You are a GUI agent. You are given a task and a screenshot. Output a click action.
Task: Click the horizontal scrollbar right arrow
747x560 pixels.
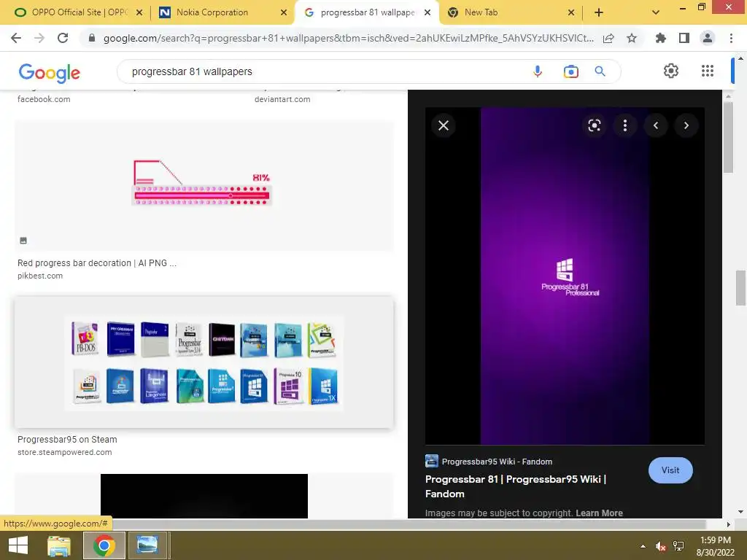[728, 524]
